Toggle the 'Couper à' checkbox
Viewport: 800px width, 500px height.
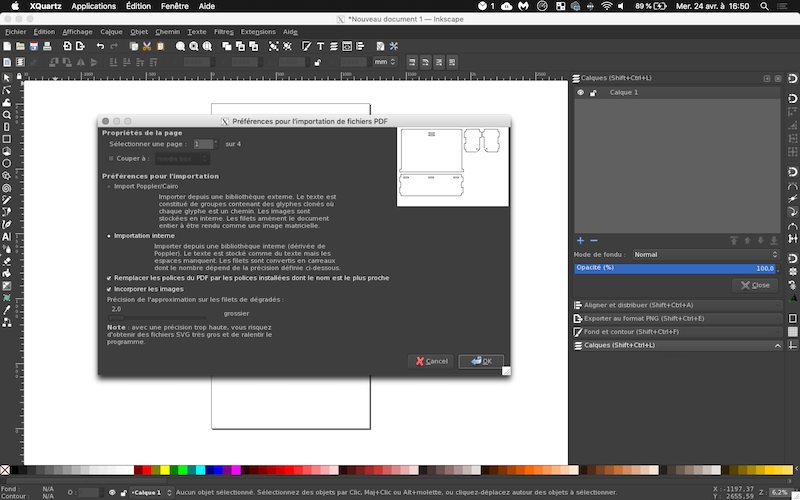(111, 159)
